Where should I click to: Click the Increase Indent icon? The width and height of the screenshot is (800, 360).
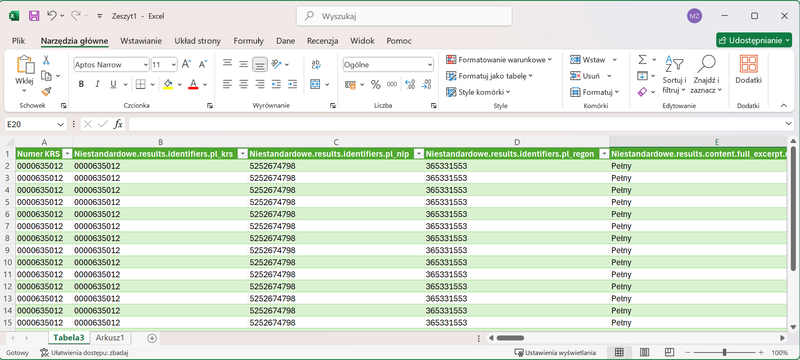click(x=292, y=84)
